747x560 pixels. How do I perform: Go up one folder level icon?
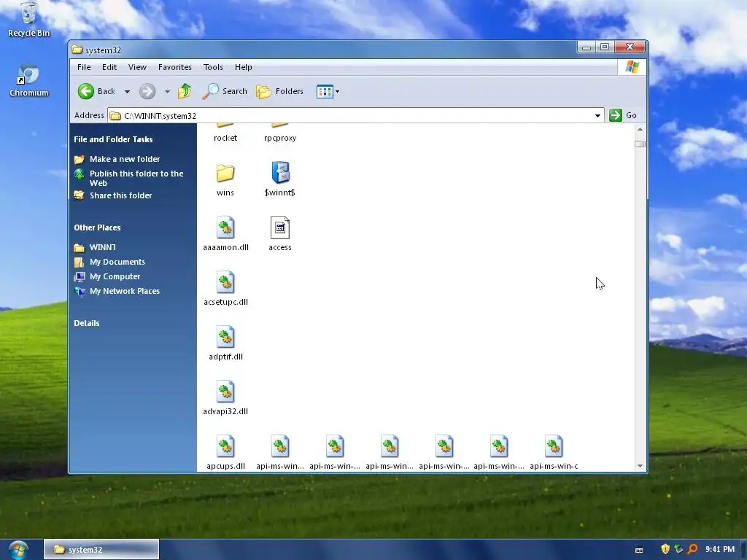click(x=185, y=91)
